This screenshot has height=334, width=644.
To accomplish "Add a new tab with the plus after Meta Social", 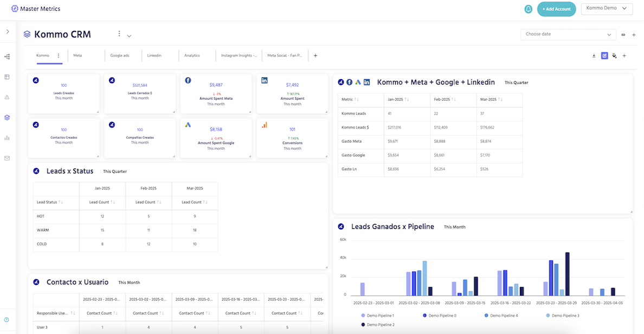I will tap(315, 55).
